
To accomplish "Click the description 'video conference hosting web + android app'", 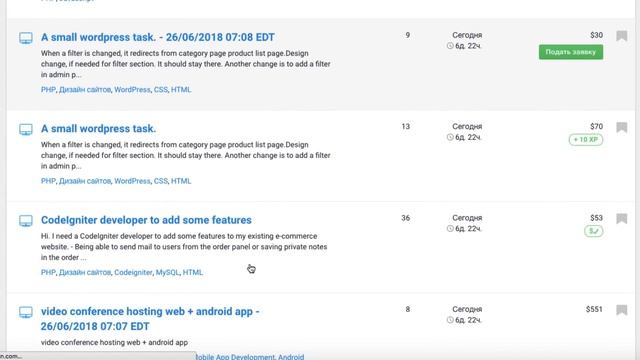I will [114, 342].
